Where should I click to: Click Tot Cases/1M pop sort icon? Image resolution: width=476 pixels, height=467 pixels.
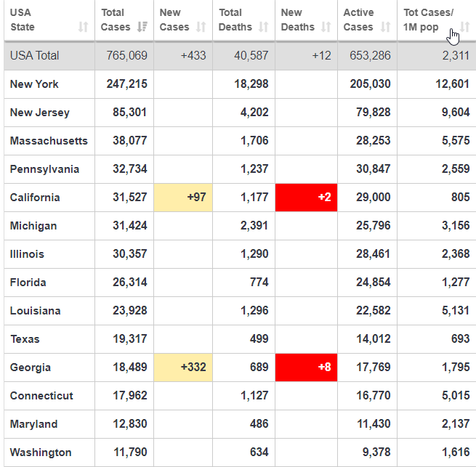click(x=465, y=27)
